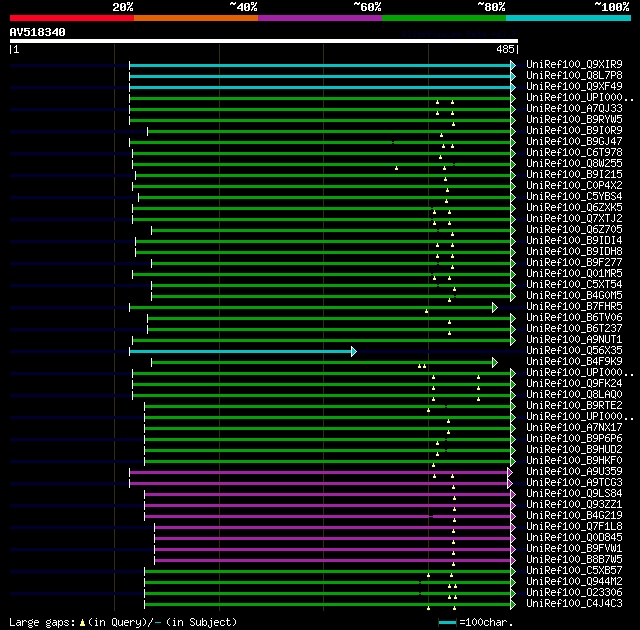Open the UniRef100_Q944M2 entry

click(574, 582)
